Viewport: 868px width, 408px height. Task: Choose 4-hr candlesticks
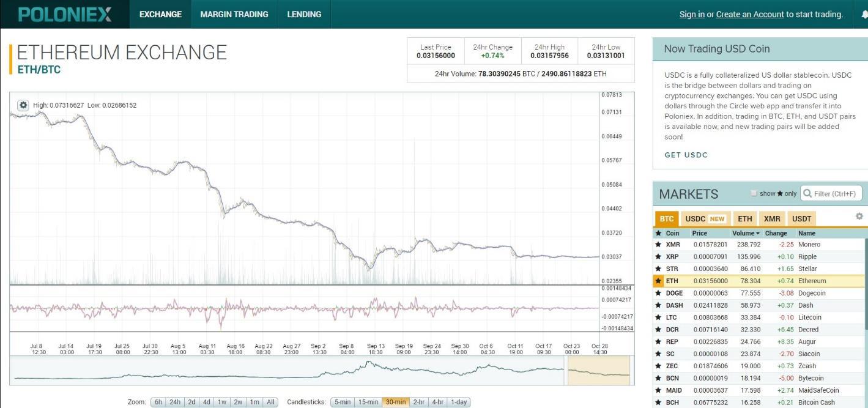[x=438, y=402]
